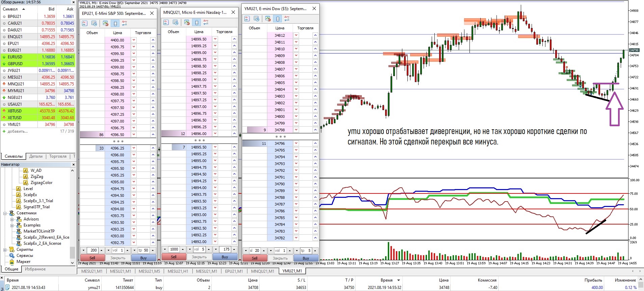Toggle highlighted ladder view icon in MNQU21 window
Screen dimensions: 644x291
[196, 22]
